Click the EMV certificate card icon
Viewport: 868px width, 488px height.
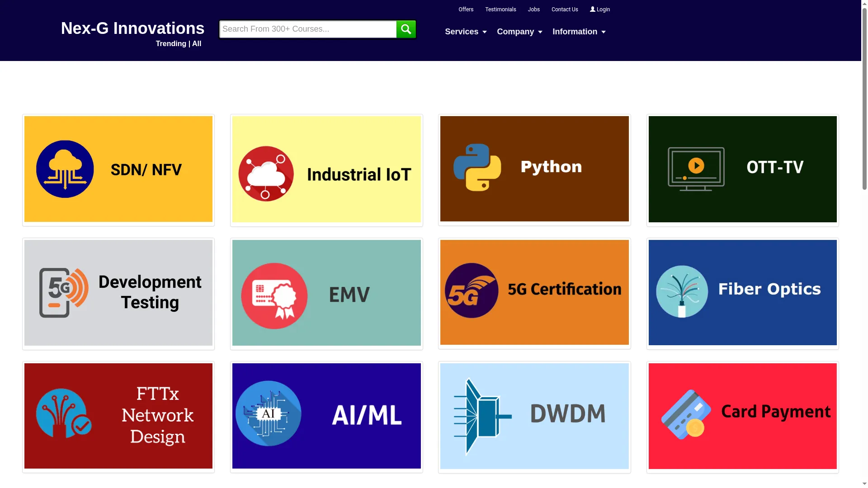274,296
